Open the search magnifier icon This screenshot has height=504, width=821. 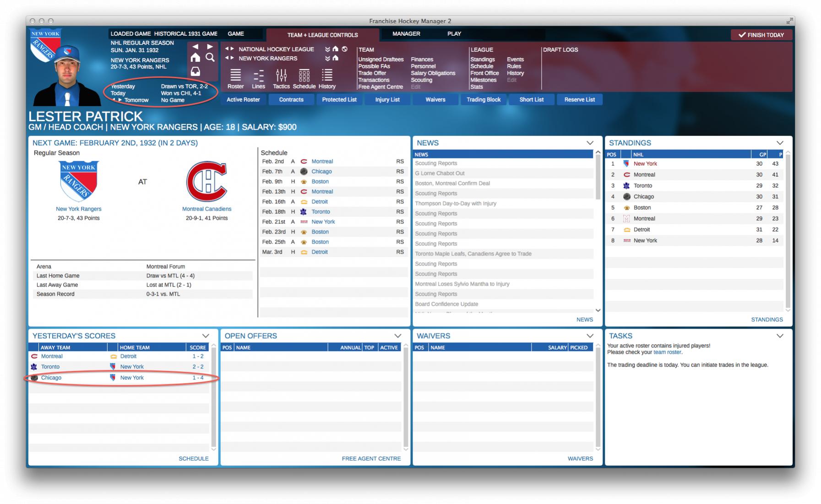210,57
